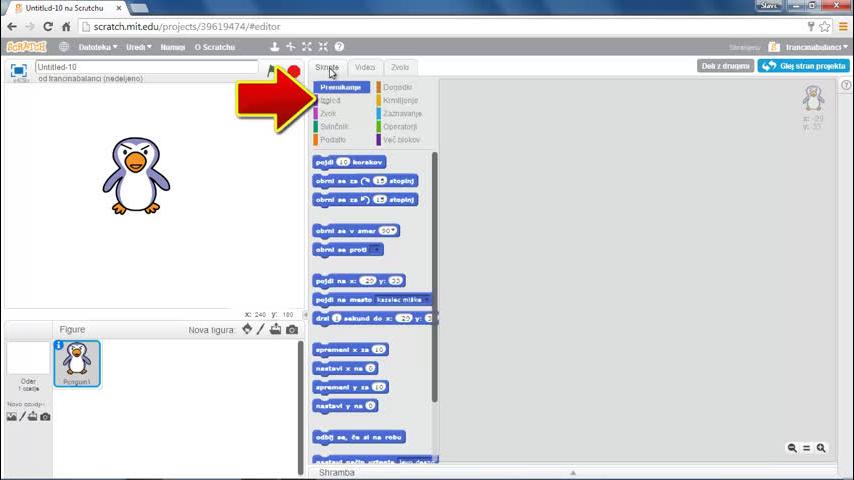
Task: Switch stage to fullscreen presentation mode
Action: (x=18, y=71)
